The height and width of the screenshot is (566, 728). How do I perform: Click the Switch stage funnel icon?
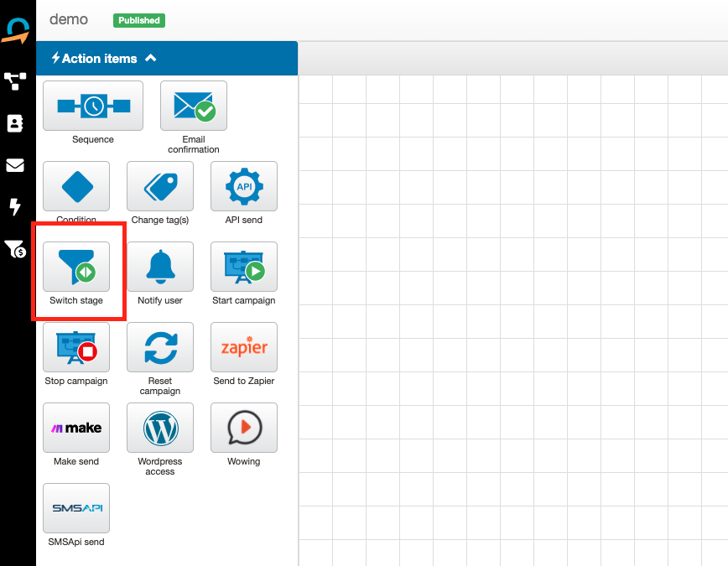pyautogui.click(x=76, y=267)
